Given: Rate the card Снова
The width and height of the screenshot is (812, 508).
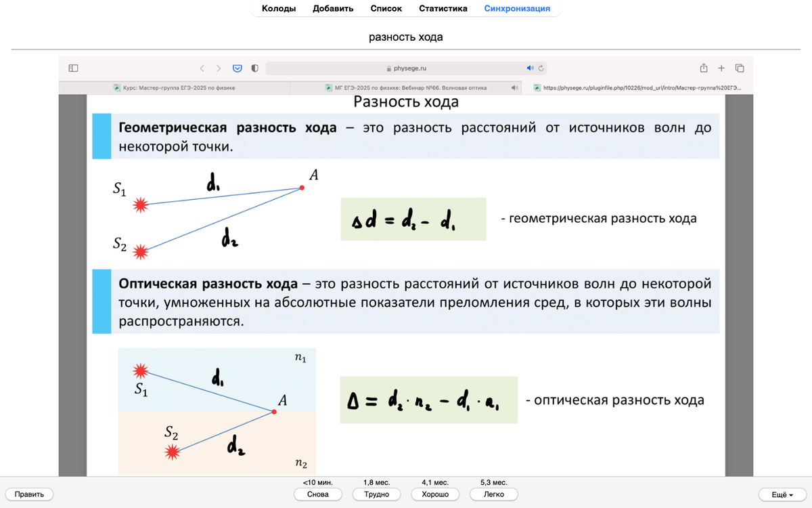Looking at the screenshot, I should (x=317, y=494).
